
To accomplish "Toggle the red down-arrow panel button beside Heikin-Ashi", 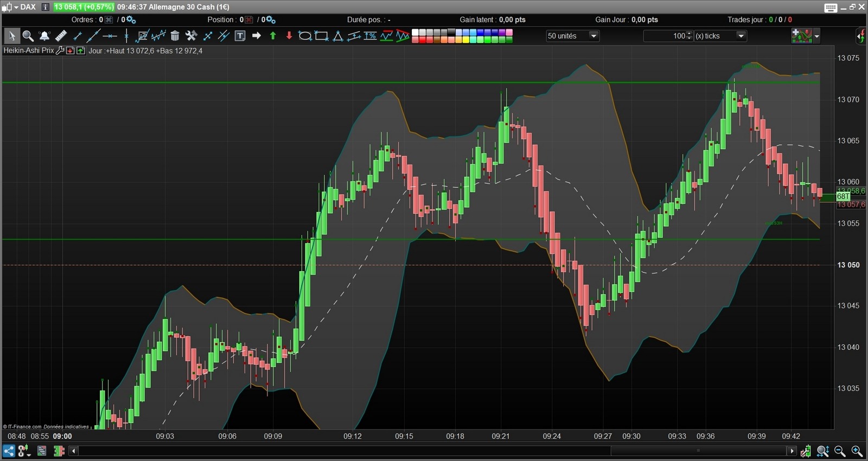I will (70, 50).
